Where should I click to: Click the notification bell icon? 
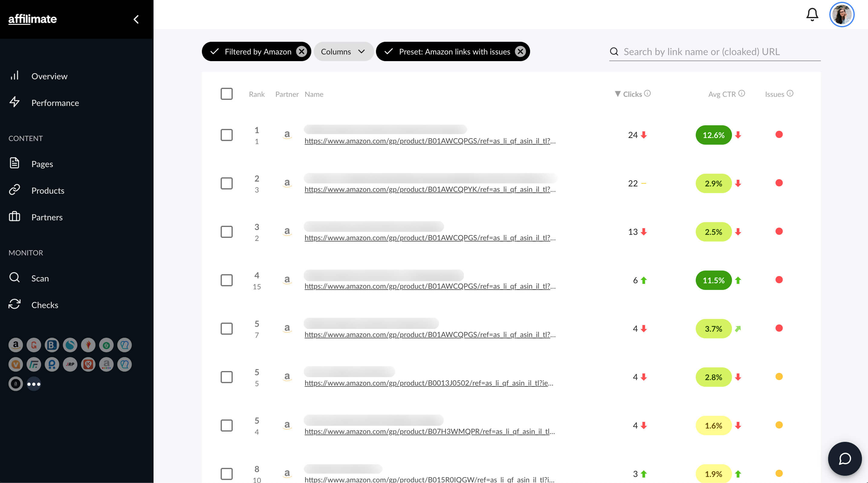(x=812, y=14)
